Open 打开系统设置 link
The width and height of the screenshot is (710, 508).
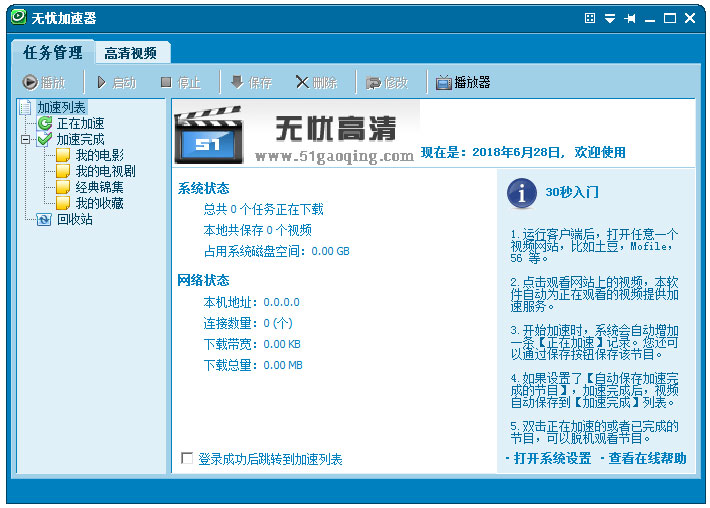click(x=552, y=458)
